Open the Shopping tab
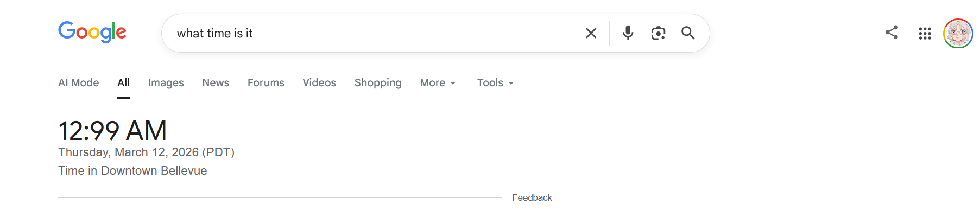 point(378,82)
